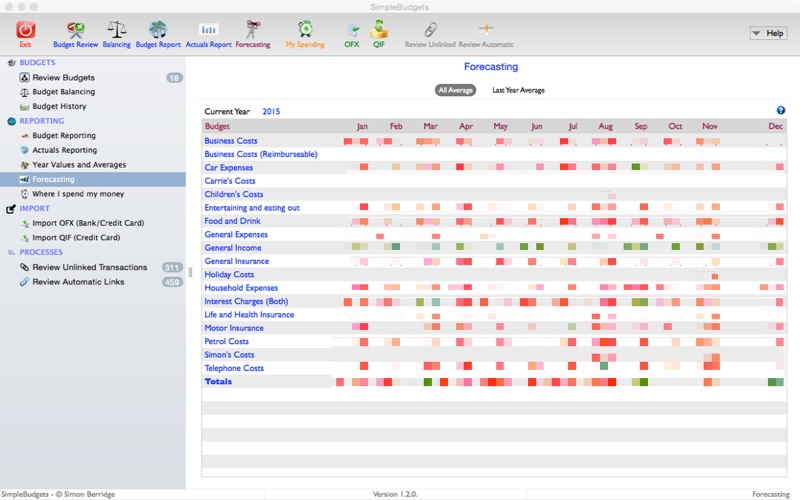Collapse the BUDGETS sidebar section
Image resolution: width=800 pixels, height=500 pixels.
pos(37,62)
